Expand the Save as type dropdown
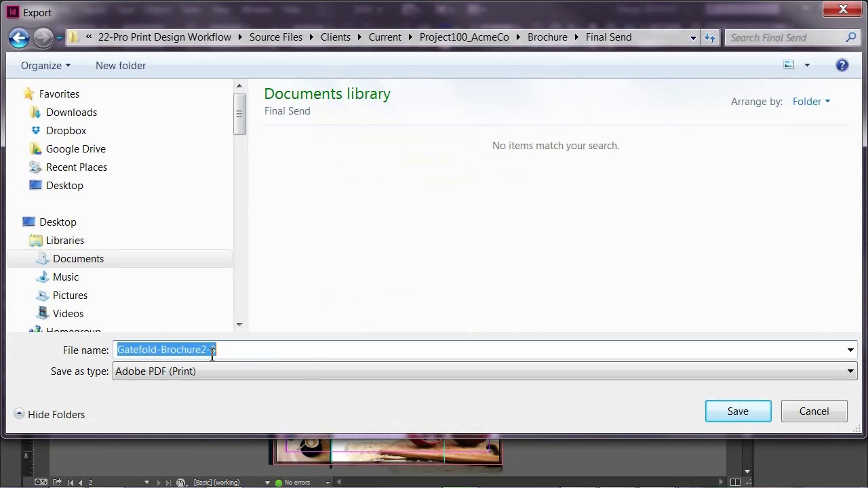The image size is (868, 488). pyautogui.click(x=850, y=371)
